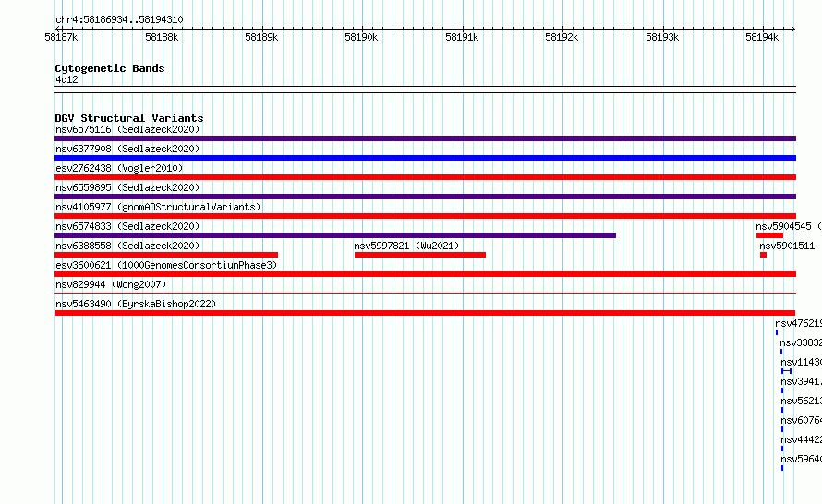
Task: Select the DGV Structural Variants track title
Action: click(129, 118)
